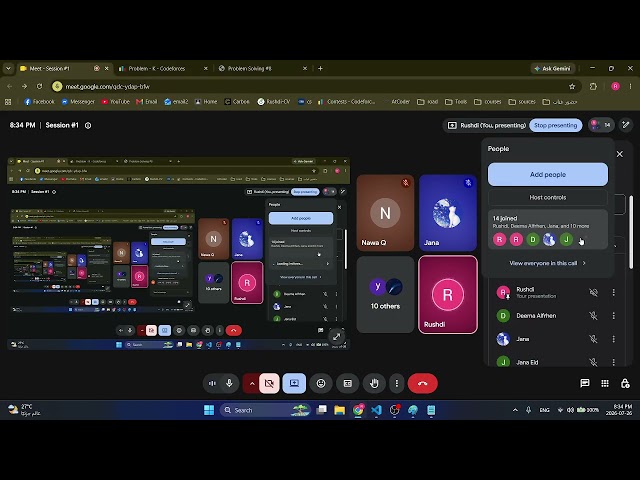Mute Jana in participants list
The height and width of the screenshot is (480, 640).
tap(593, 339)
